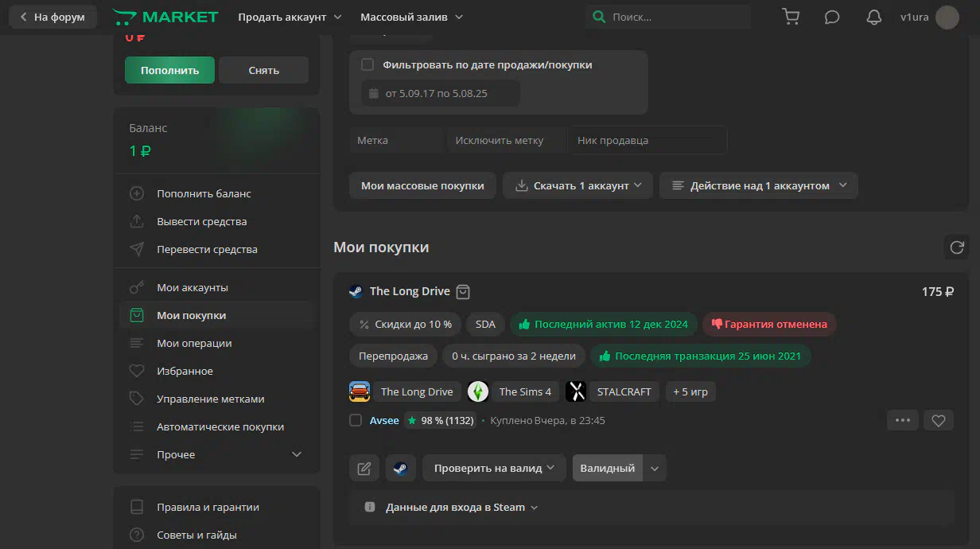Click the + 5 игр tag
Image resolution: width=980 pixels, height=549 pixels.
pos(690,391)
